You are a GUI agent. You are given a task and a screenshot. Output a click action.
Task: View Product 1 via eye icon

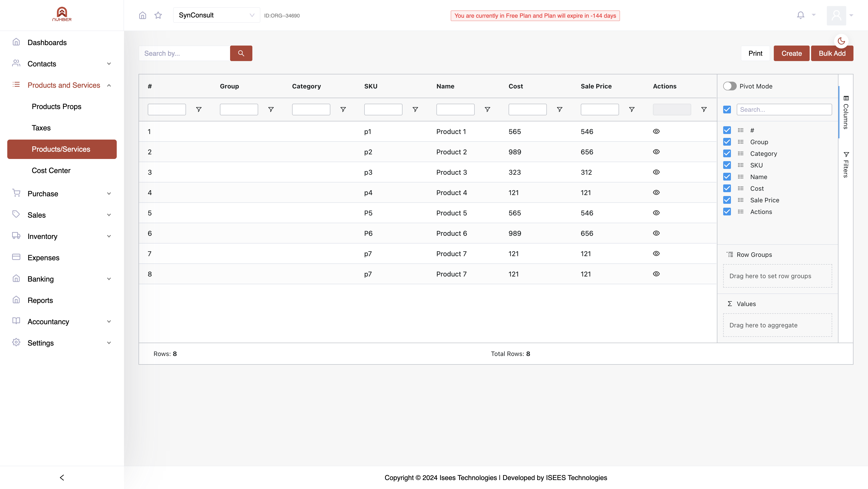tap(656, 132)
